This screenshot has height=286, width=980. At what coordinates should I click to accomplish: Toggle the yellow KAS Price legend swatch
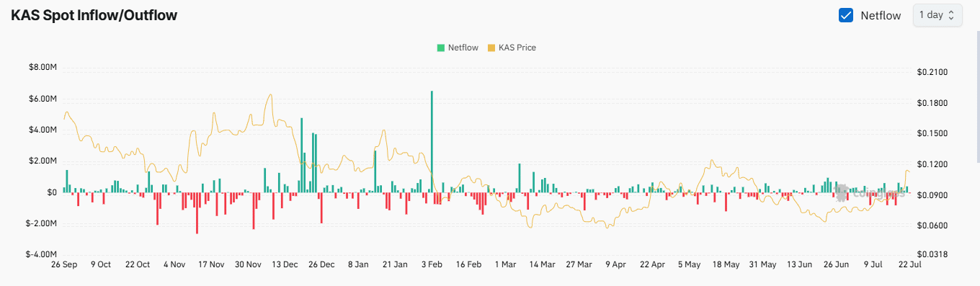491,48
